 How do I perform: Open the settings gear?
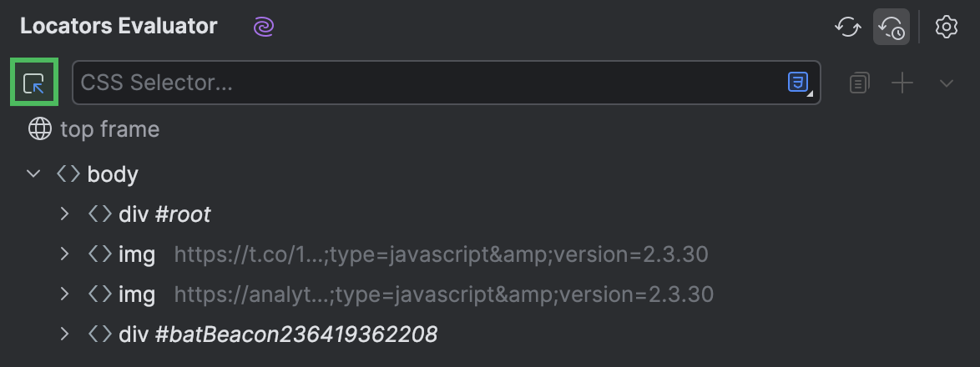tap(946, 27)
